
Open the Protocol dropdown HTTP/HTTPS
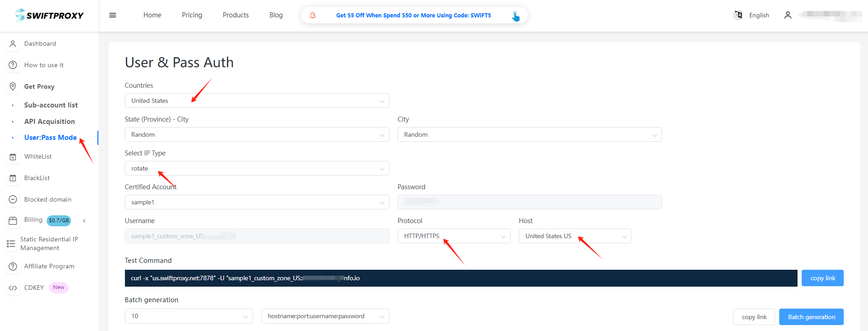[x=454, y=236]
